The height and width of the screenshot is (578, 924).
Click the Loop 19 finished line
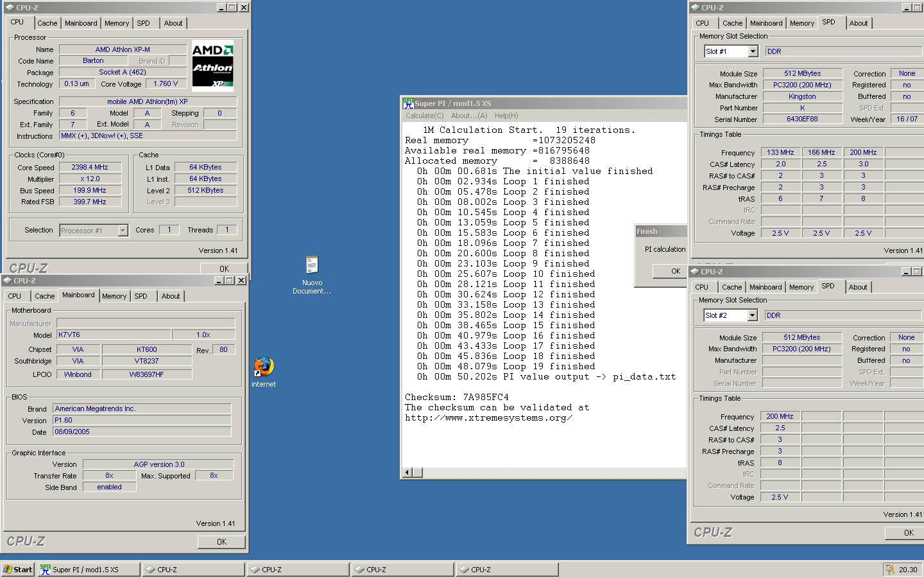point(506,366)
